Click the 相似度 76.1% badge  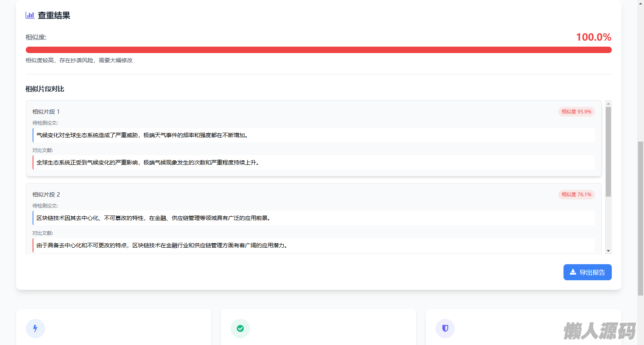(x=576, y=195)
